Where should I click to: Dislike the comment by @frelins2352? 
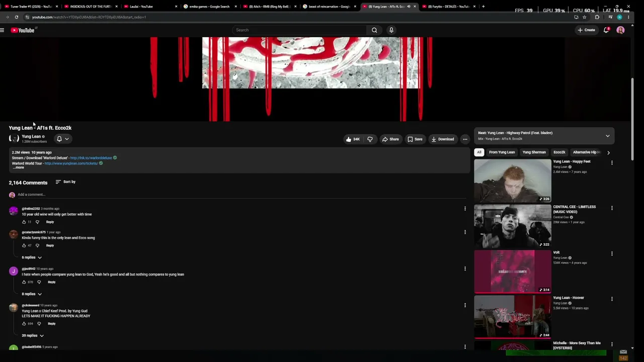(x=37, y=222)
